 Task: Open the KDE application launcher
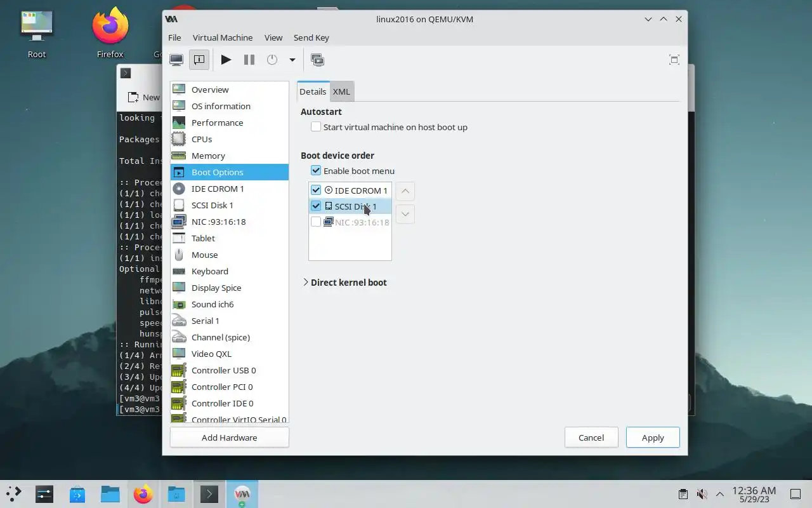pyautogui.click(x=14, y=494)
